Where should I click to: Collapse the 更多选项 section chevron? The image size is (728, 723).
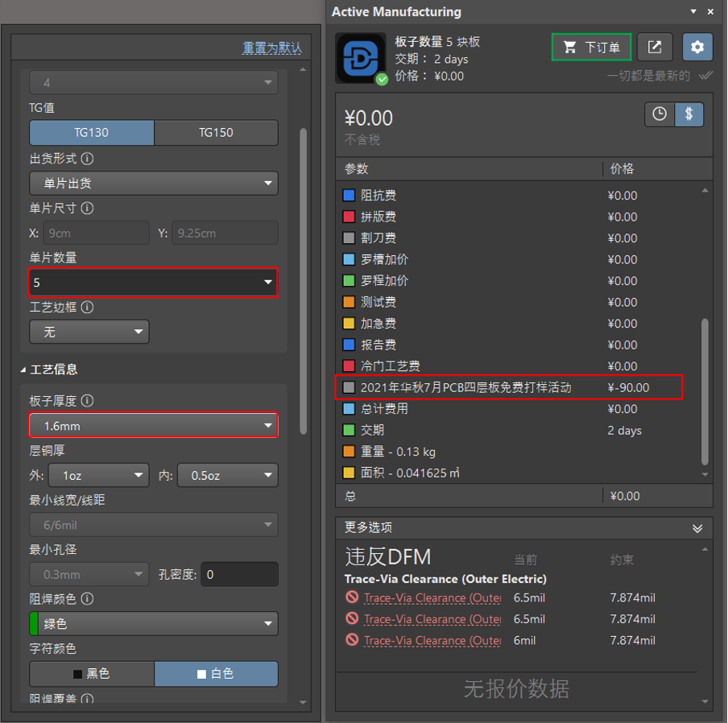697,528
